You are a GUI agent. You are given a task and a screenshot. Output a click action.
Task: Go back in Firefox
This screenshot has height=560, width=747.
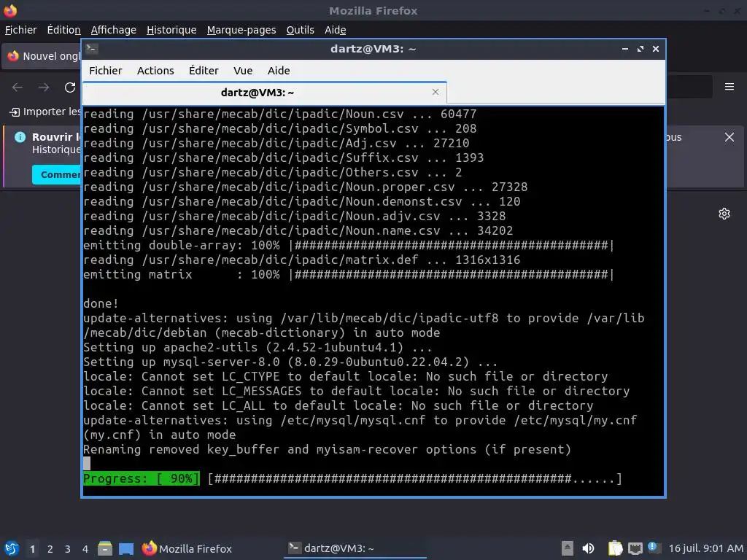[x=18, y=87]
